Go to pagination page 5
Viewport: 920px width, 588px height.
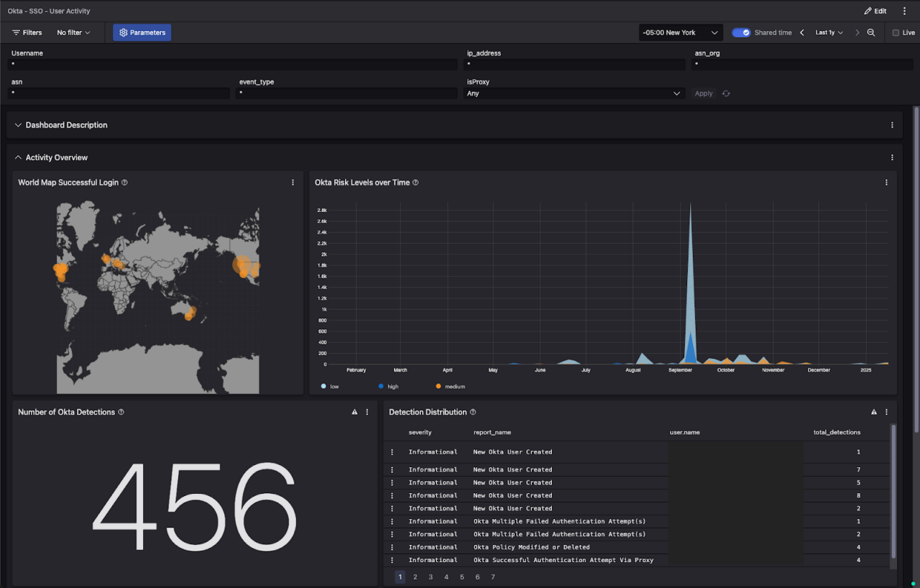(x=462, y=576)
